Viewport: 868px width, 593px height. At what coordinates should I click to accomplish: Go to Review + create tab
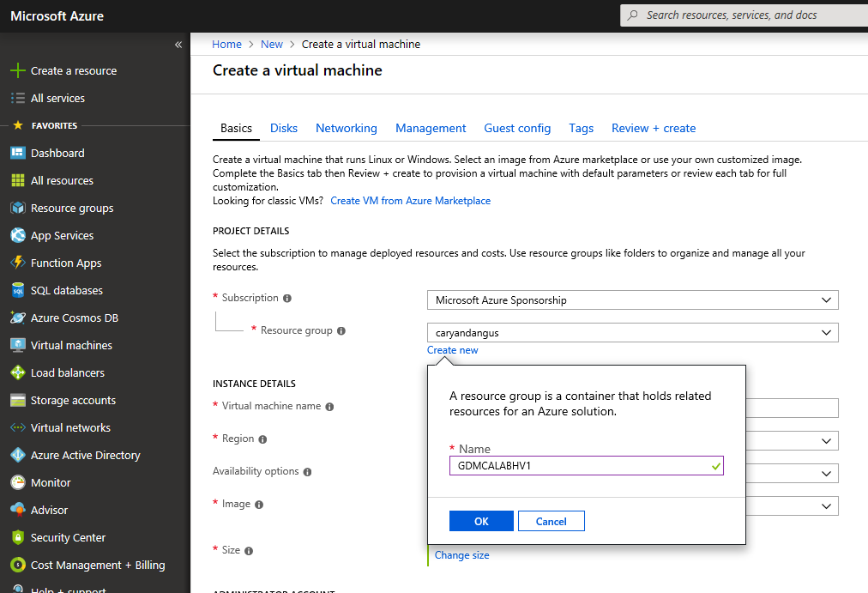point(654,129)
